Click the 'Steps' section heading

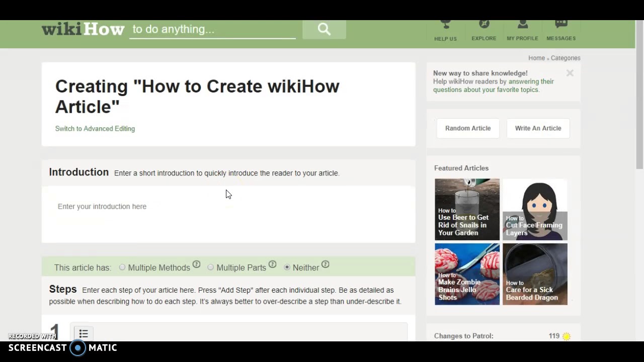tap(63, 289)
